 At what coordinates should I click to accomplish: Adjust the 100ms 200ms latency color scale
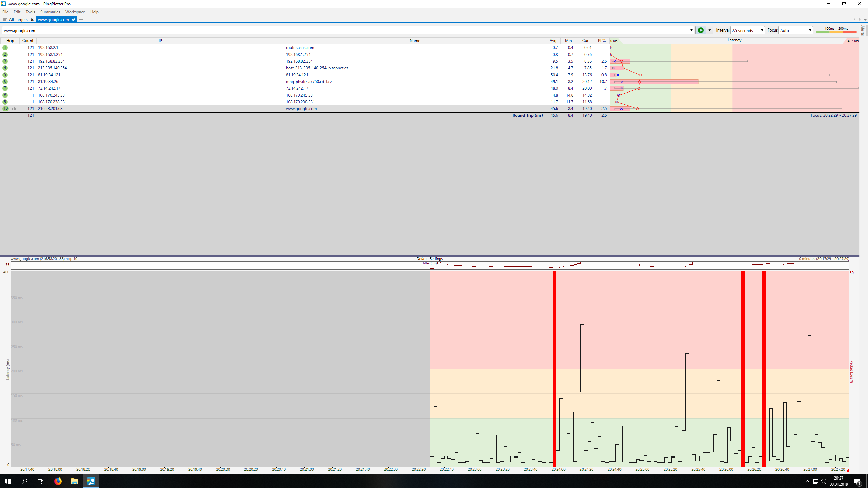(x=836, y=30)
